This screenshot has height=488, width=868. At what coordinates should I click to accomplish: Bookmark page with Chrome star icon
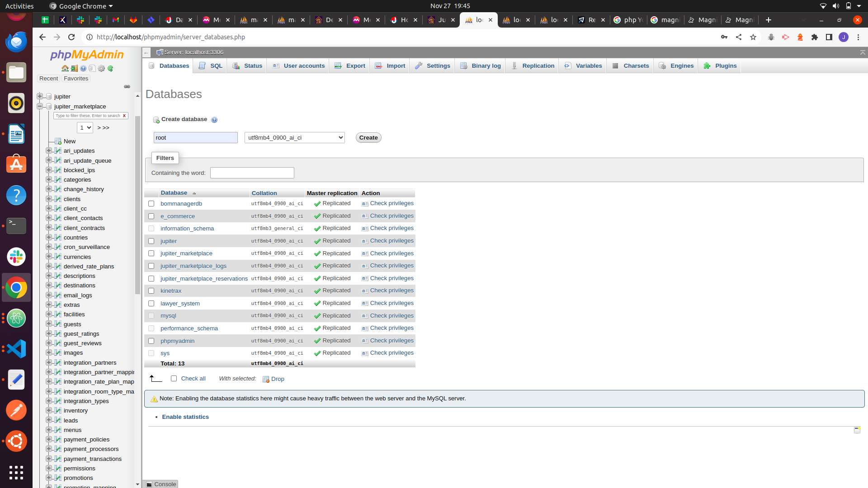(753, 37)
